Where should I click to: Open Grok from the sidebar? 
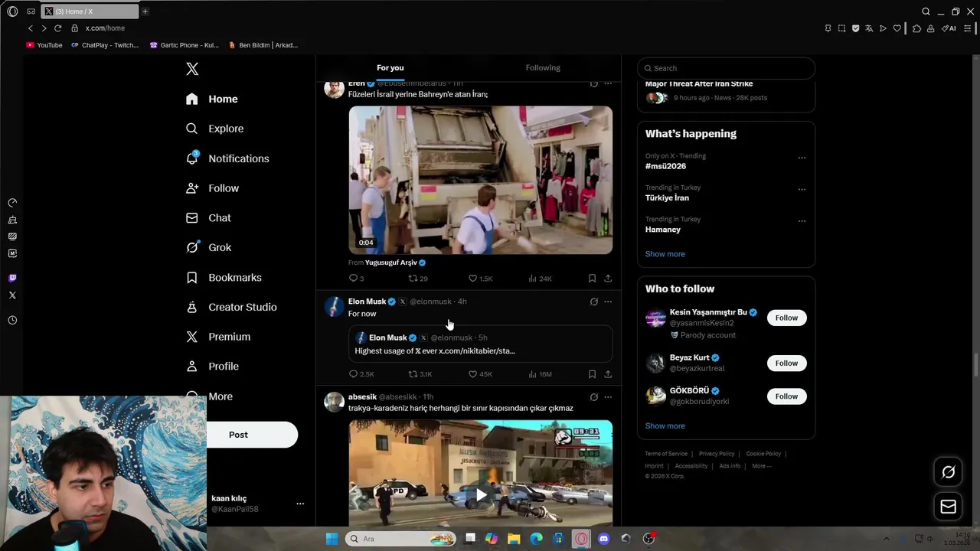coord(208,247)
